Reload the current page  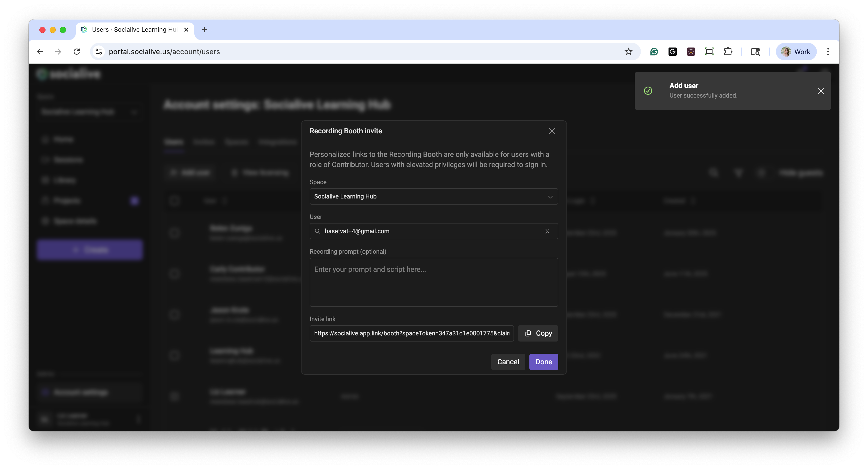pyautogui.click(x=77, y=52)
